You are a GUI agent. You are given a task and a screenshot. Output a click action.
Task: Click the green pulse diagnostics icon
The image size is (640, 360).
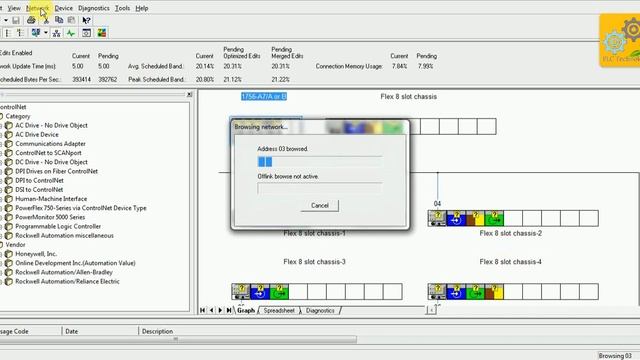(71, 33)
